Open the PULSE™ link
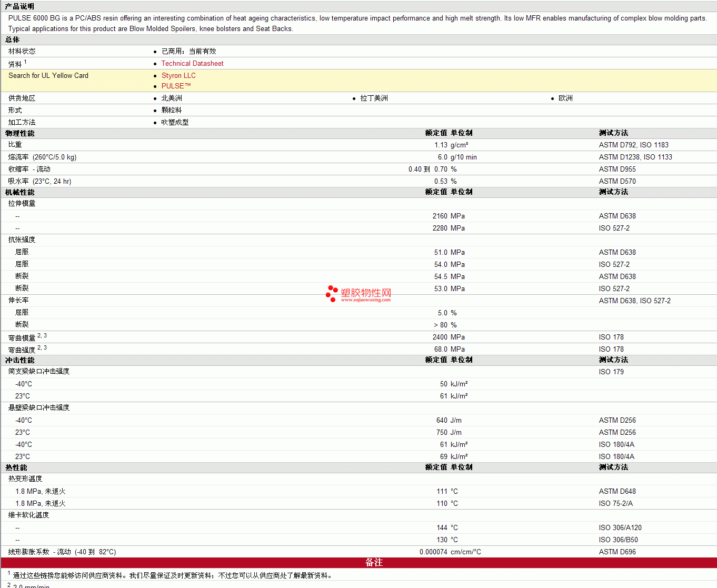Screen dimensions: 717x588 point(176,86)
